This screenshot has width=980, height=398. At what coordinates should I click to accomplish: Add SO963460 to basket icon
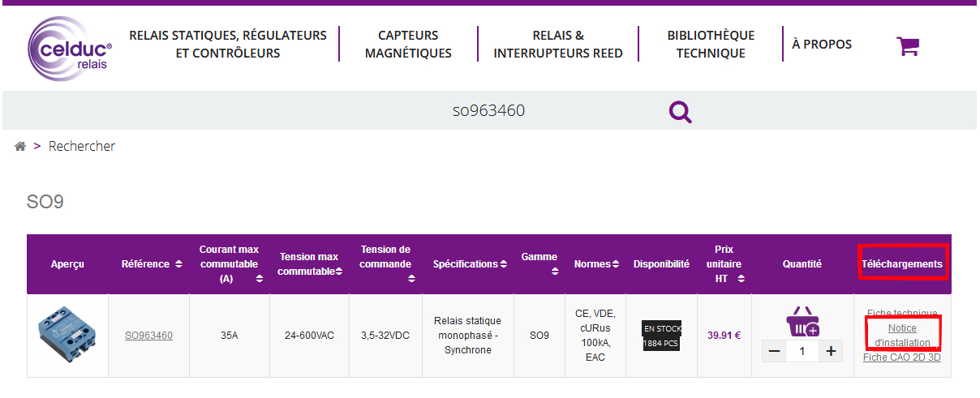[802, 321]
